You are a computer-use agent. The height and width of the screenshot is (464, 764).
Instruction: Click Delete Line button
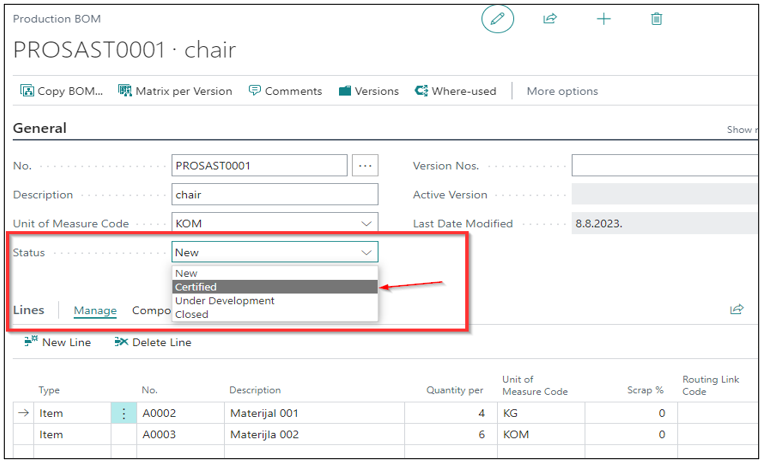pyautogui.click(x=153, y=342)
